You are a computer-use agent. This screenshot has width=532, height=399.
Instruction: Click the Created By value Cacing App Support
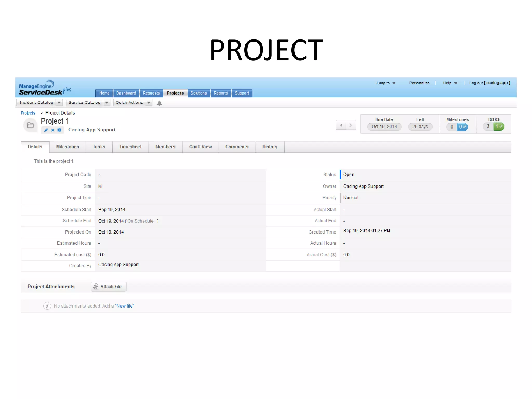tap(118, 265)
